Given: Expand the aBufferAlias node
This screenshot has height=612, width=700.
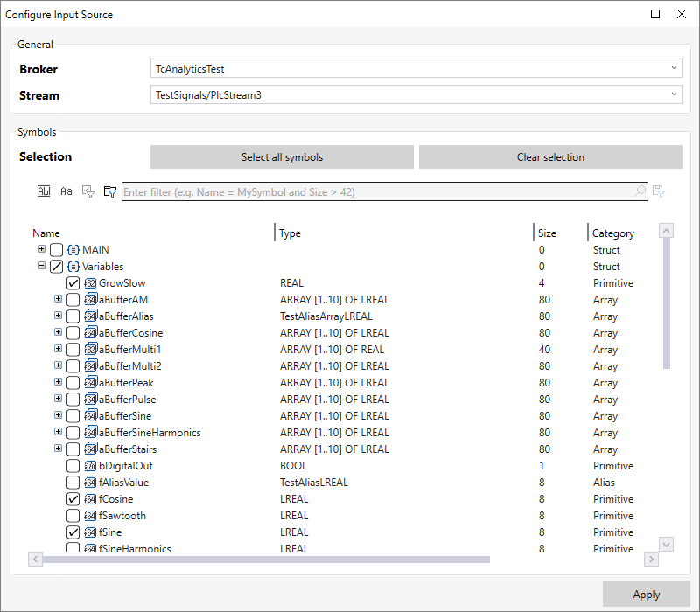Looking at the screenshot, I should 58,316.
